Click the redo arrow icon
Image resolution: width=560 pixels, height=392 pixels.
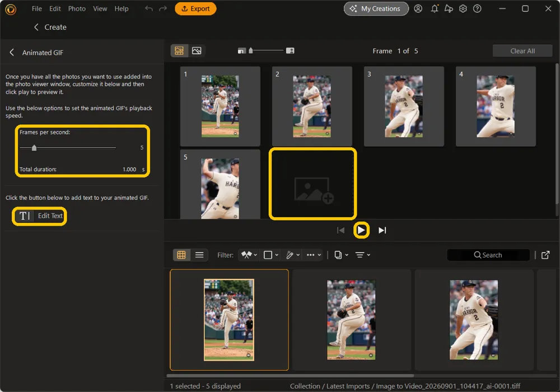pos(163,8)
